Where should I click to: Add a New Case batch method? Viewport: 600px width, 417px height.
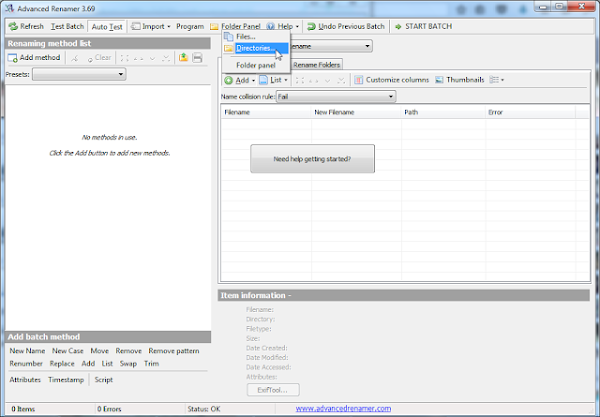(x=68, y=351)
